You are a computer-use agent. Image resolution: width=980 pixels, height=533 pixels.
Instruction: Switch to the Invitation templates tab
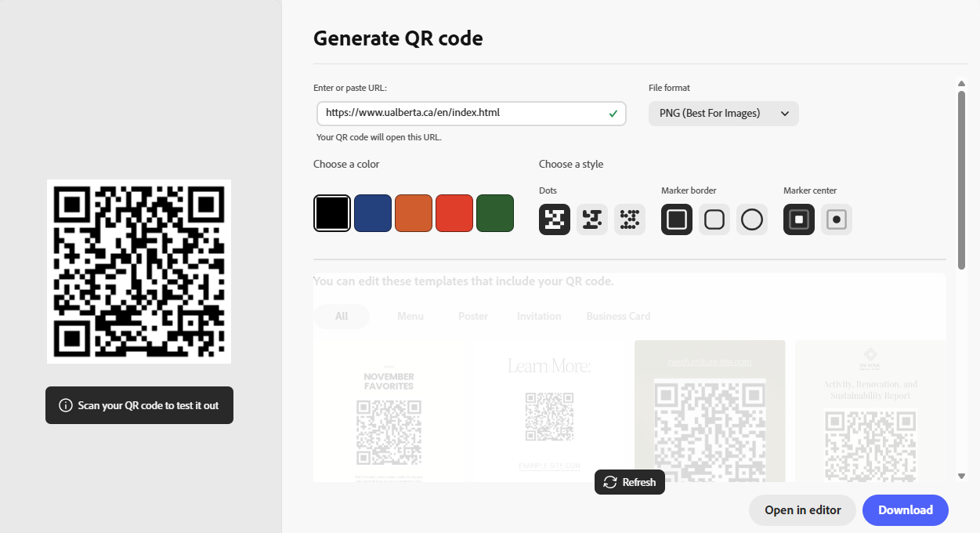pos(539,316)
